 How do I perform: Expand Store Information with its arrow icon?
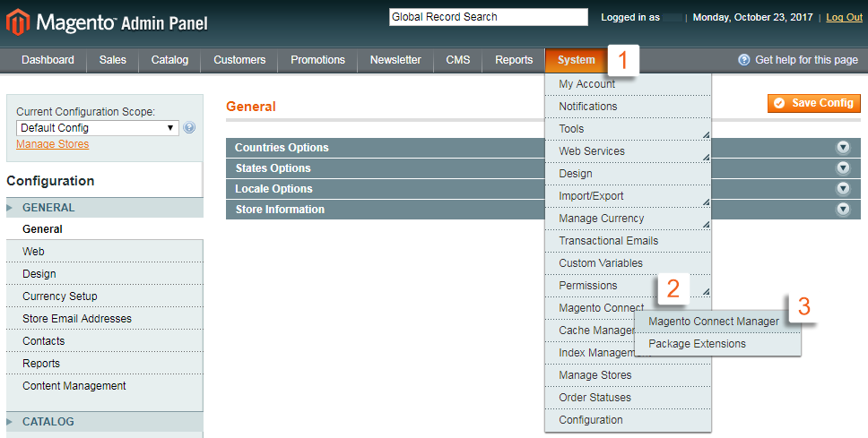pyautogui.click(x=843, y=209)
